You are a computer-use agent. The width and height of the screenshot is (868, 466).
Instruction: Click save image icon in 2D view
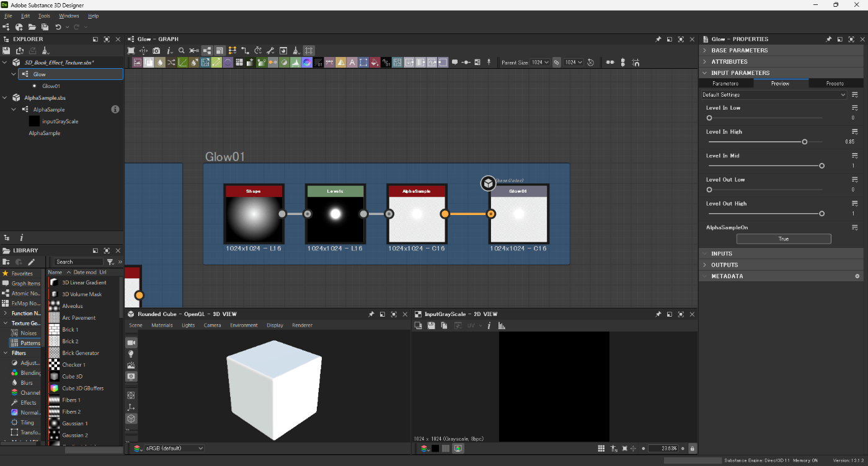[431, 325]
